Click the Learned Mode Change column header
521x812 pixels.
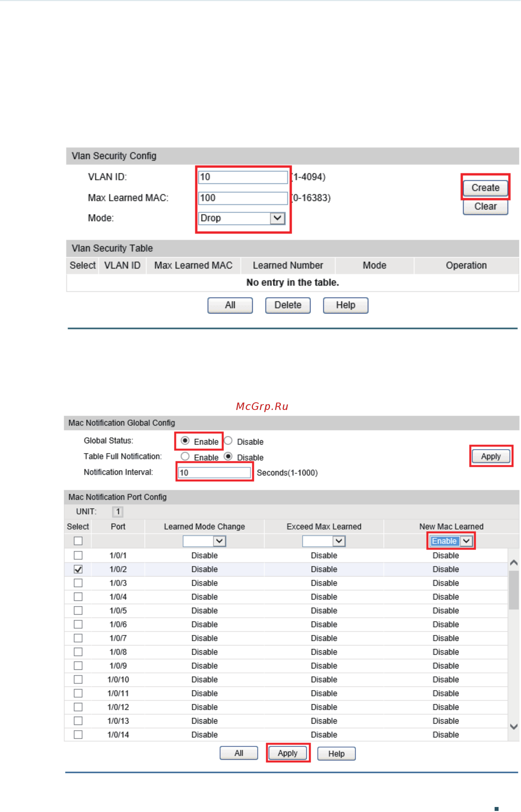204,527
